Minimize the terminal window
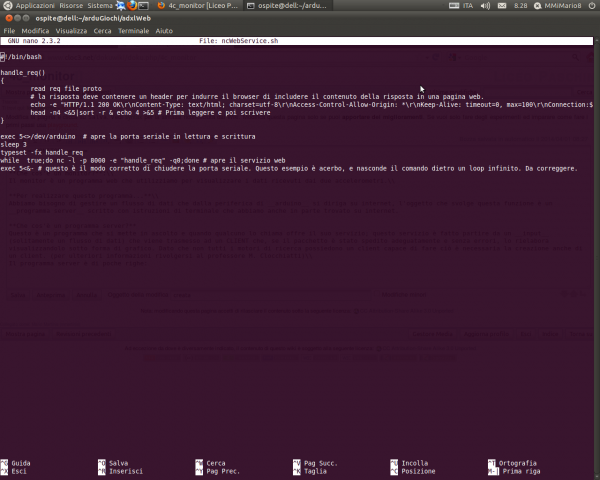This screenshot has width=600, height=480. click(18, 18)
